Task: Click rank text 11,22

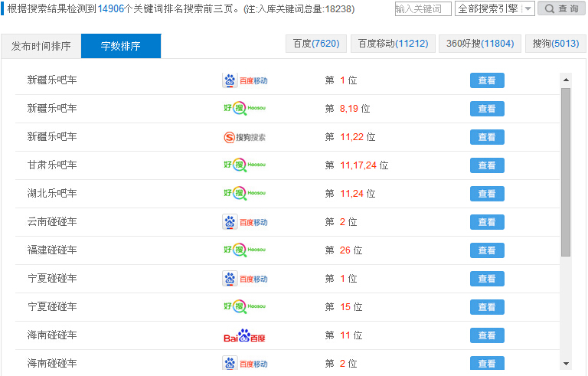Action: [x=351, y=137]
